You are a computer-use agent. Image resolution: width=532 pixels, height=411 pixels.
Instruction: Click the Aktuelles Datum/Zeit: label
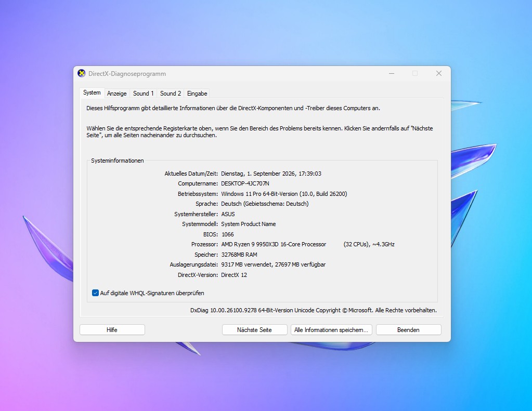(191, 174)
